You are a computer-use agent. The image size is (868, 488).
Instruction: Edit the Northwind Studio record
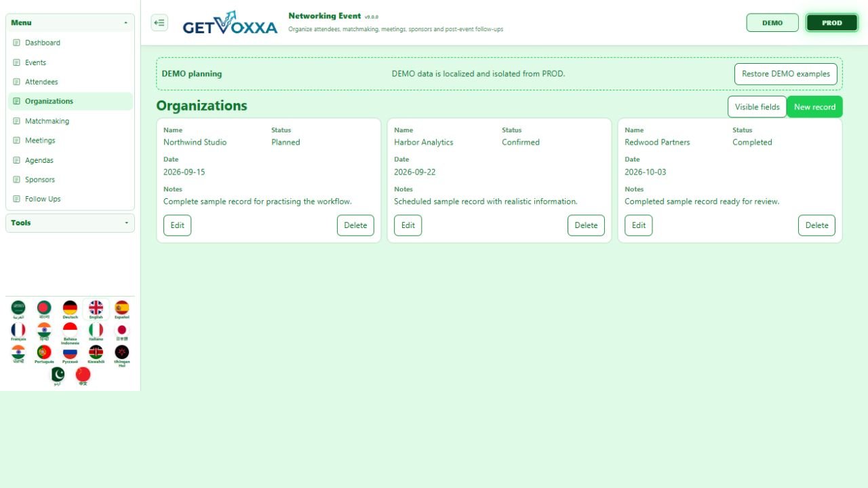[177, 225]
